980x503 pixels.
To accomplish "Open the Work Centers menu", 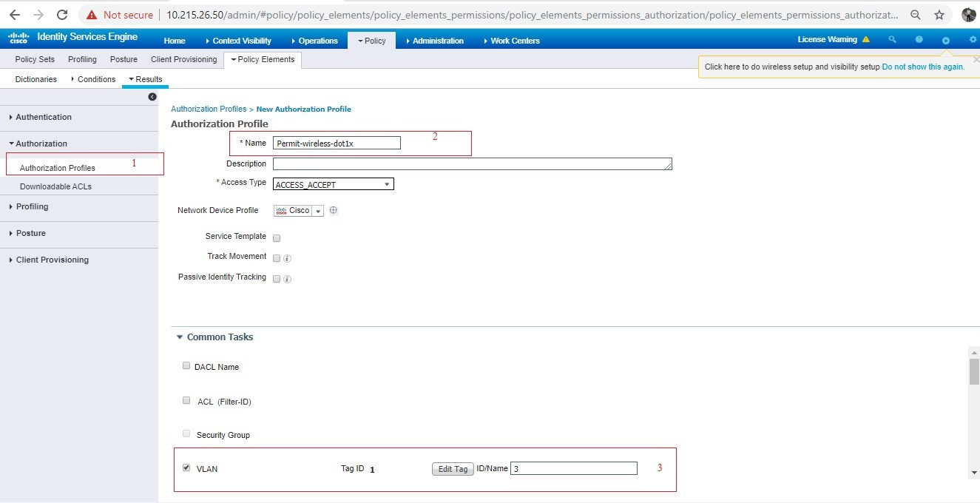I will click(x=512, y=41).
